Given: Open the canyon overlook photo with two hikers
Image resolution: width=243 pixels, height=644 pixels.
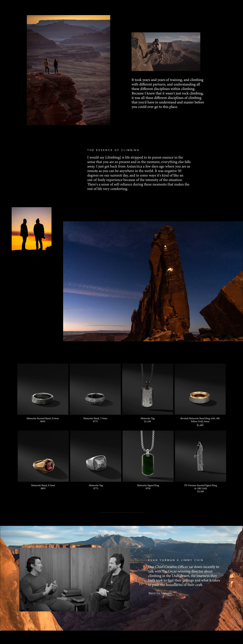Looking at the screenshot, I should click(68, 70).
